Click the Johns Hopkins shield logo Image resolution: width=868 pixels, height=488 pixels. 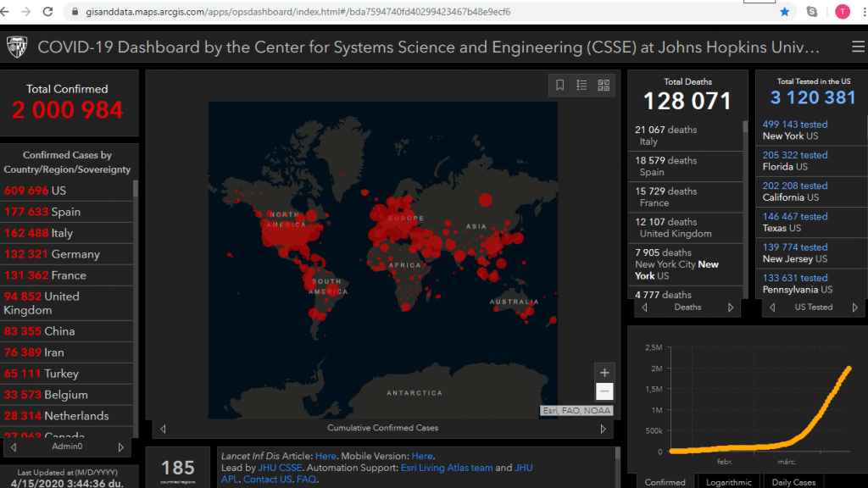click(x=17, y=47)
